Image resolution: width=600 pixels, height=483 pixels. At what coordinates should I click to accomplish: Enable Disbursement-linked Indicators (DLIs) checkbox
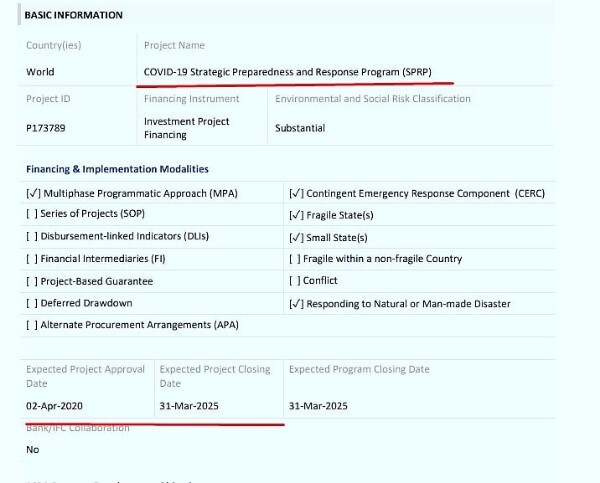[x=31, y=237]
